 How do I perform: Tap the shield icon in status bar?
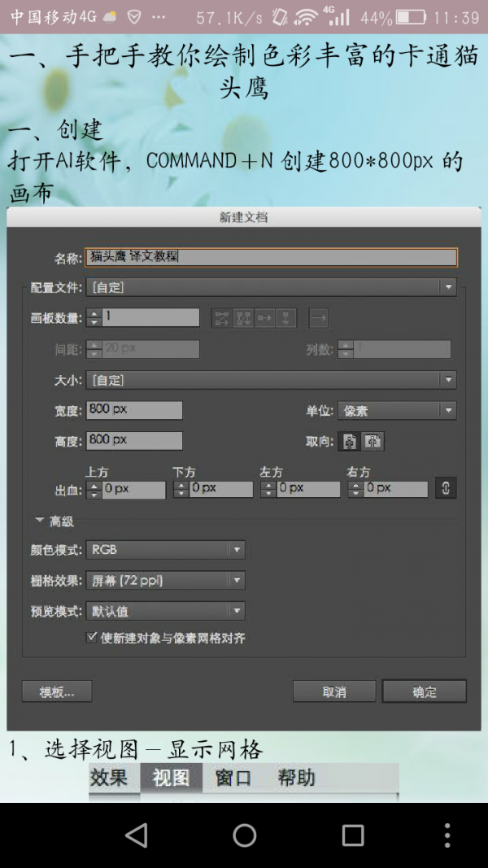tap(134, 17)
